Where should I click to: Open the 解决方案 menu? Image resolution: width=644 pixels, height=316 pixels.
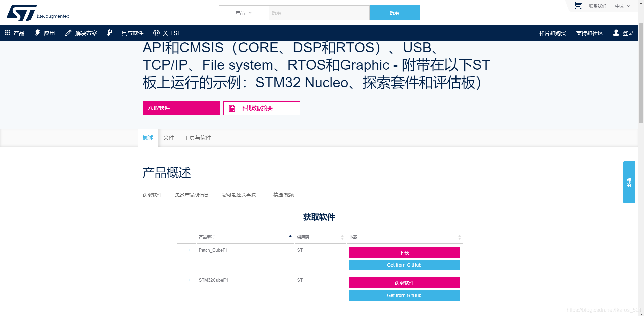pyautogui.click(x=81, y=33)
